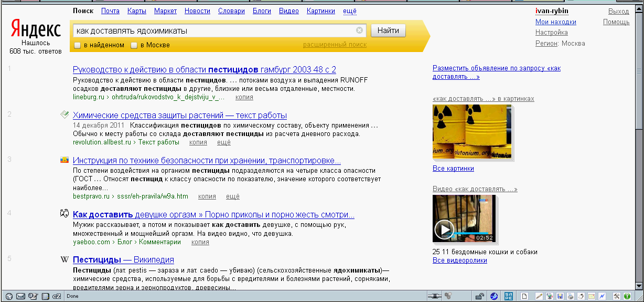Click the pencil edit icon in status bar
This screenshot has height=302, width=644.
tap(539, 296)
